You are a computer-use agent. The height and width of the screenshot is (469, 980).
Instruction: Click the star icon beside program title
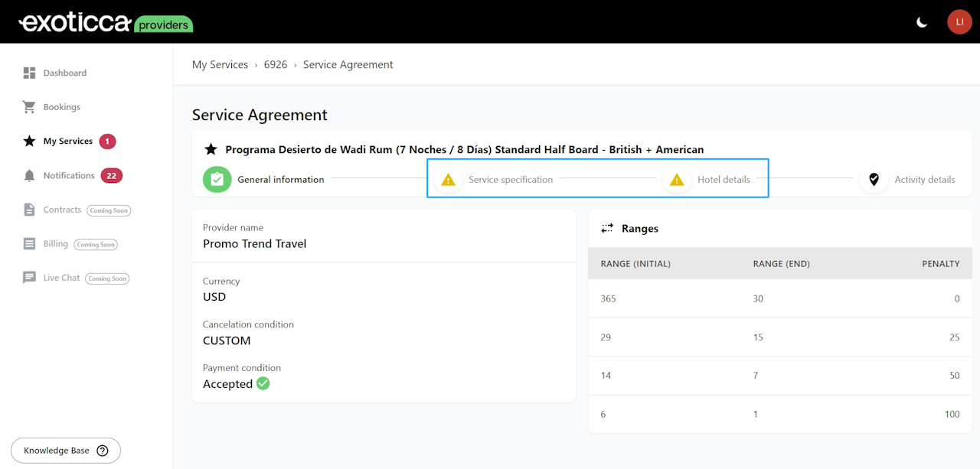click(211, 149)
